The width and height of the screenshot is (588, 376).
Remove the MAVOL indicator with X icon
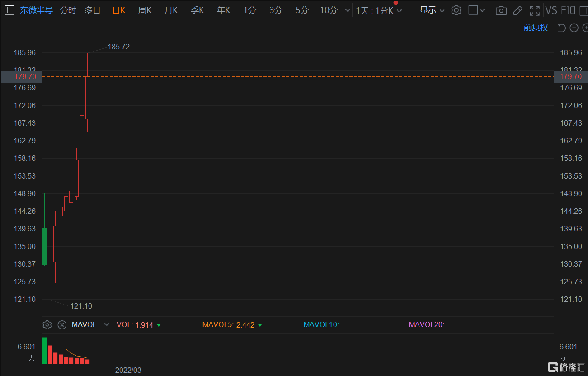pyautogui.click(x=62, y=324)
